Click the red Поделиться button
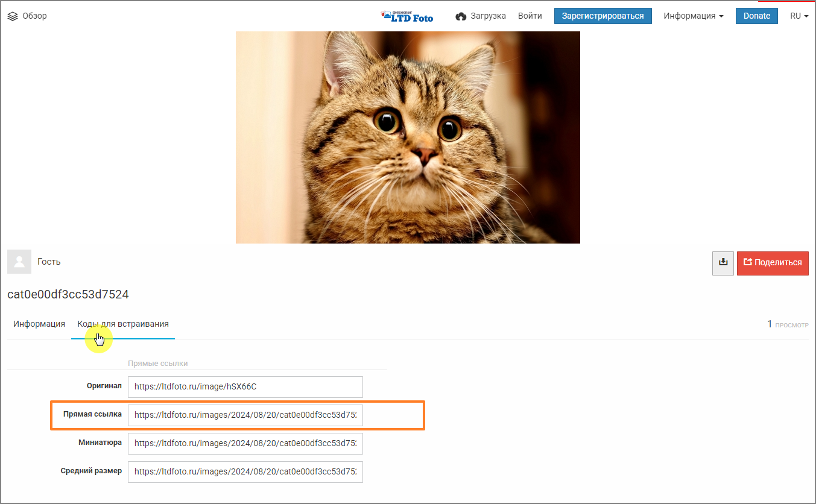The width and height of the screenshot is (816, 504). point(773,263)
